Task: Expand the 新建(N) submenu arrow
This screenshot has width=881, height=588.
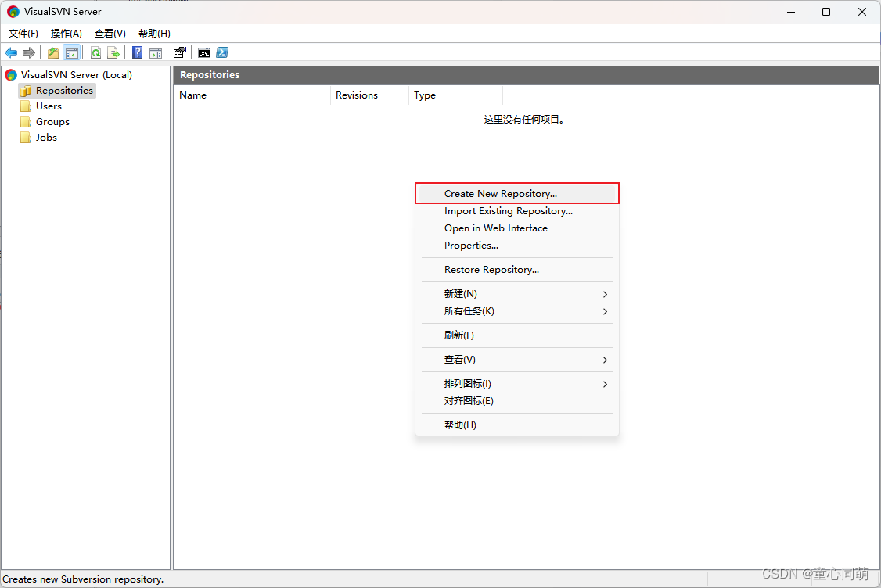Action: 605,294
